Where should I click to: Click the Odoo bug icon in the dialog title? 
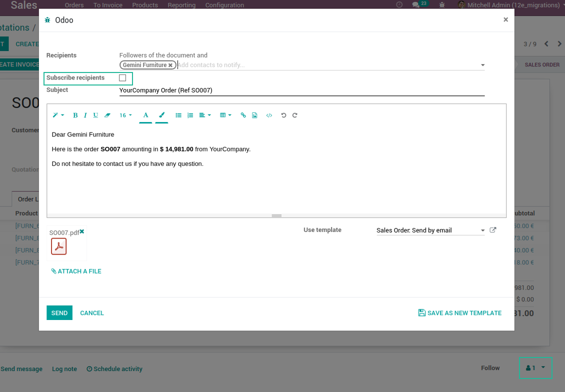coord(47,20)
